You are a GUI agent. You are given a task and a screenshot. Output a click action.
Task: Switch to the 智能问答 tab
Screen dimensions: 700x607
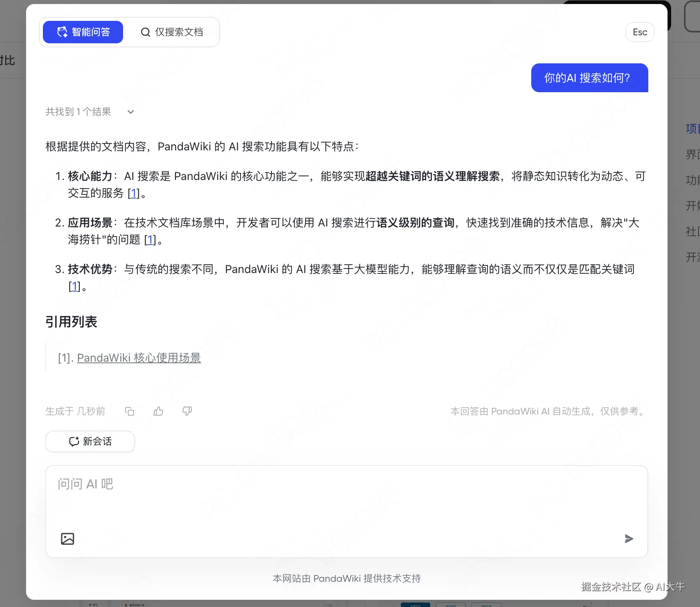(83, 32)
